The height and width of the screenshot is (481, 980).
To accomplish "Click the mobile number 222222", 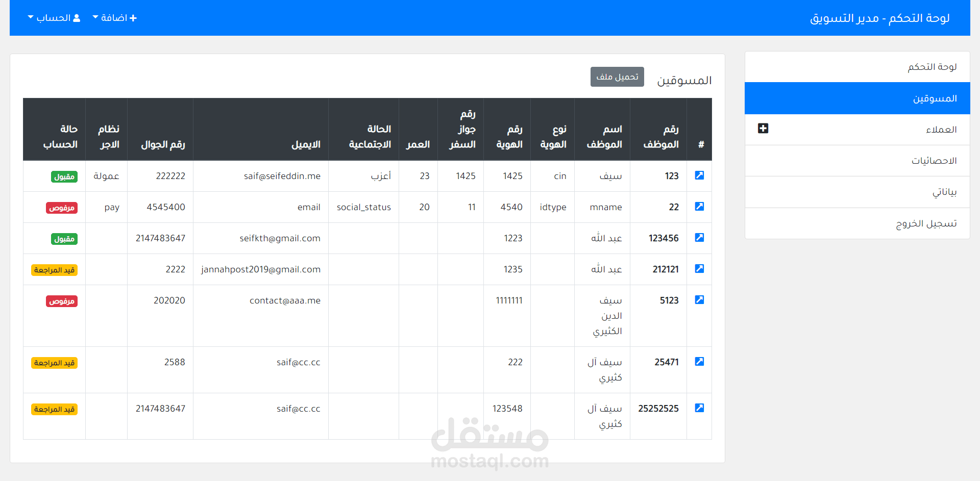I will pyautogui.click(x=170, y=176).
